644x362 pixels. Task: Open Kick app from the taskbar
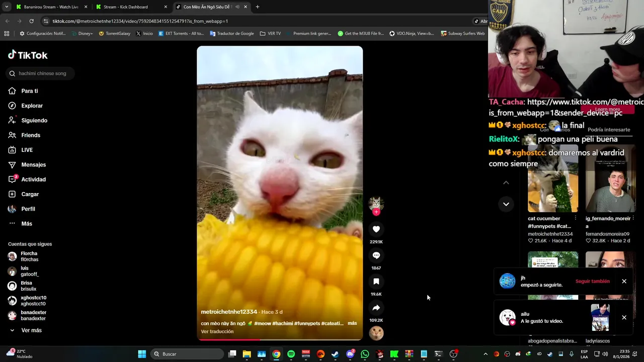(394, 354)
